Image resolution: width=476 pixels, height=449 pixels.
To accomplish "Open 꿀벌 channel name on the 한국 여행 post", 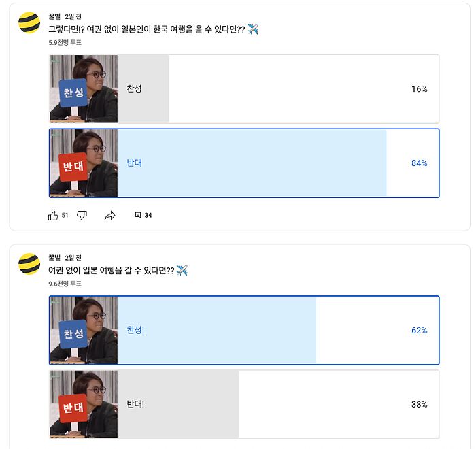I will (x=54, y=16).
